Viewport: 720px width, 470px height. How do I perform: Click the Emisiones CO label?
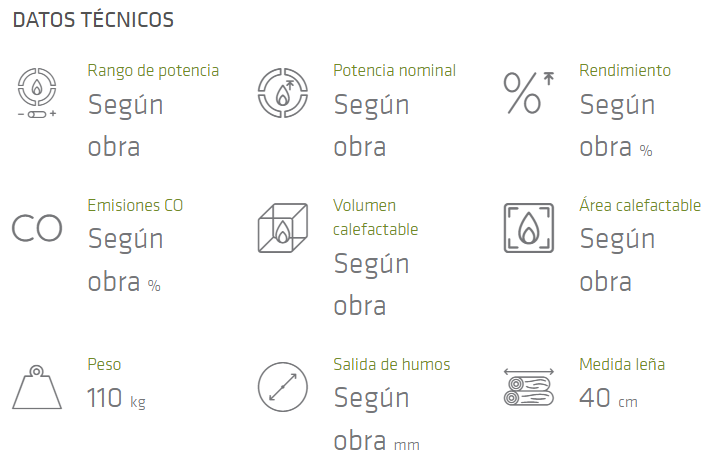click(x=135, y=206)
